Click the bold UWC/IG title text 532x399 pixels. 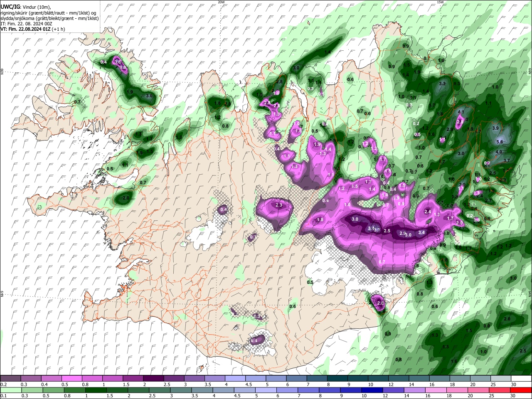point(10,7)
